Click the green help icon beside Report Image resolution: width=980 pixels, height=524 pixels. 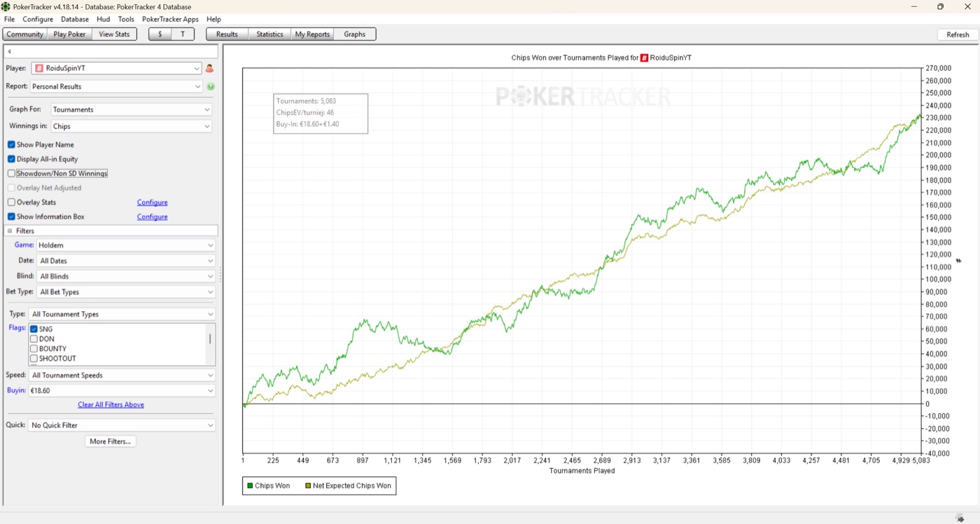211,87
